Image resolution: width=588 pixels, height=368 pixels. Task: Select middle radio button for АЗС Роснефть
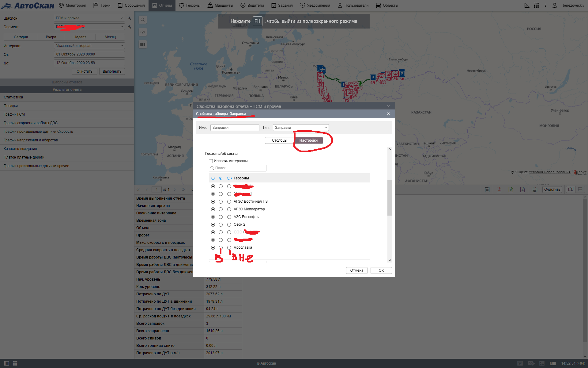[221, 217]
